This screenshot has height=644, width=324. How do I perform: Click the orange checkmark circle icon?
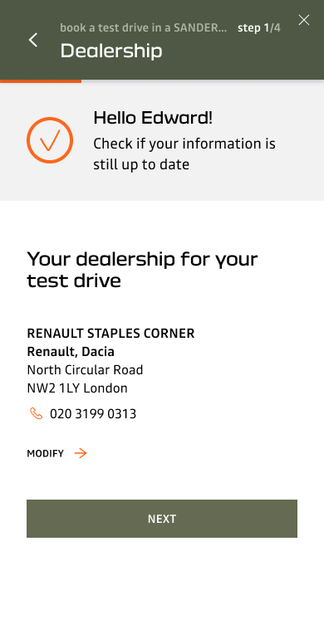click(50, 140)
